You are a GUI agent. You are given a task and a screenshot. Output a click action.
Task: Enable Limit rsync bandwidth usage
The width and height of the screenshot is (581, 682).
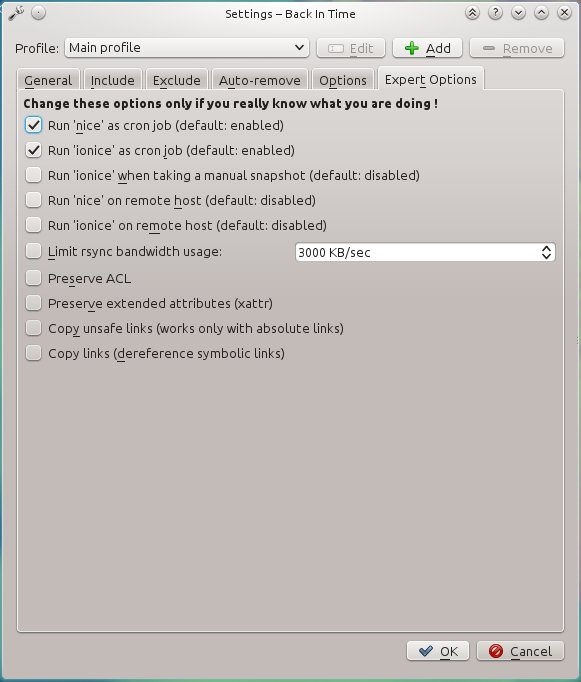pyautogui.click(x=33, y=251)
